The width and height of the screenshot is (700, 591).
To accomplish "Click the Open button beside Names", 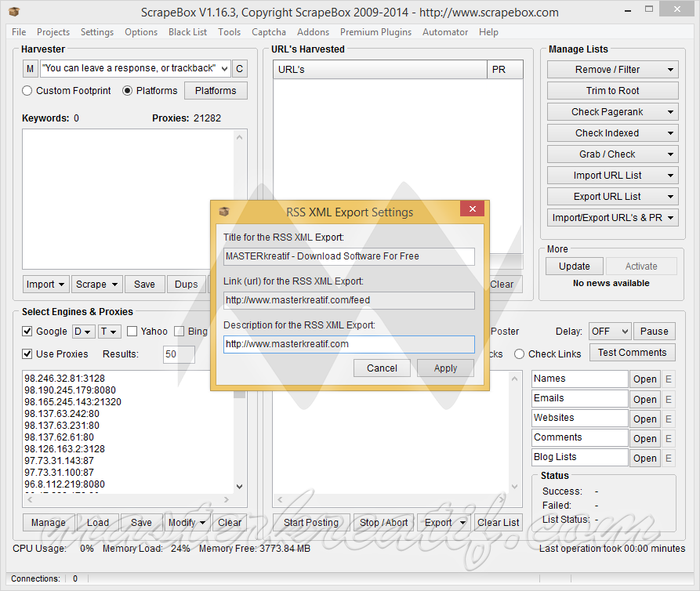I will click(644, 379).
